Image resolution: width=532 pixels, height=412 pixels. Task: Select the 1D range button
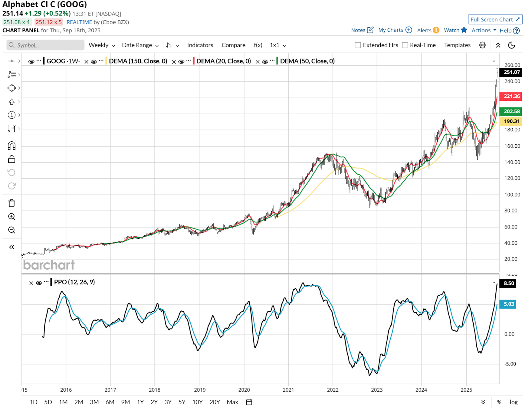click(34, 402)
